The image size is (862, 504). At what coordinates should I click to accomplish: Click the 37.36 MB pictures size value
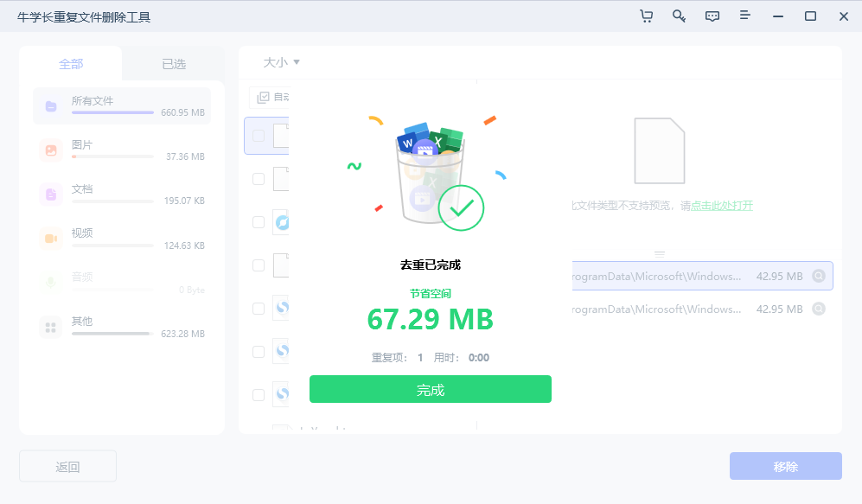pyautogui.click(x=185, y=156)
